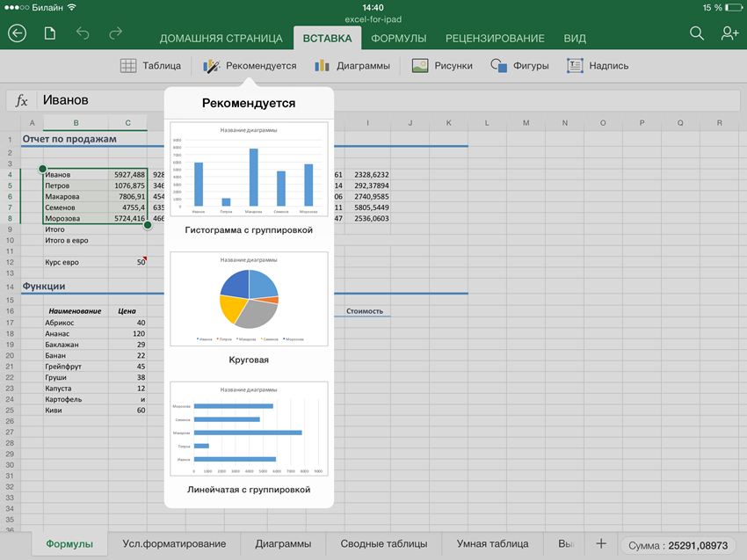Viewport: 747px width, 560px height.
Task: Select column B header
Action: tap(76, 123)
